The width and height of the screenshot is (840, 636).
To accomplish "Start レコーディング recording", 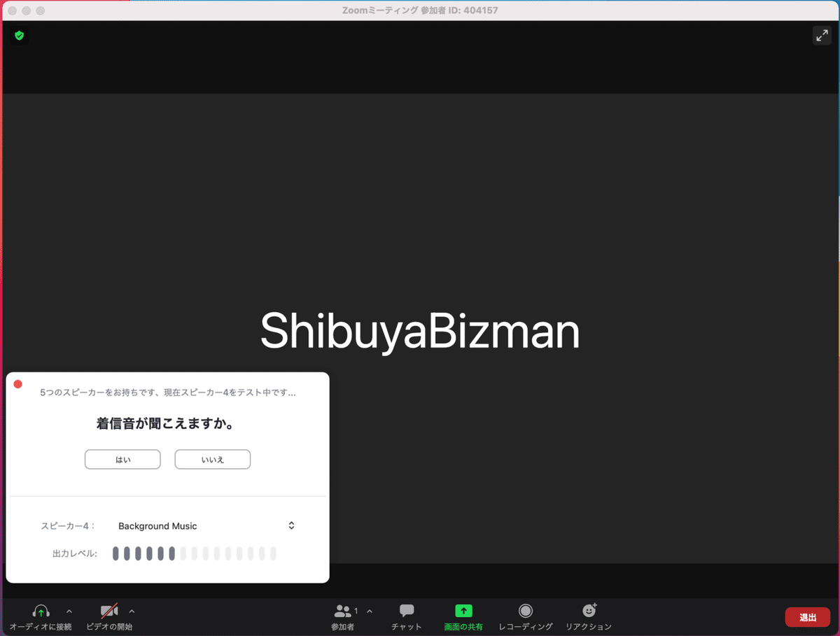I will 526,617.
